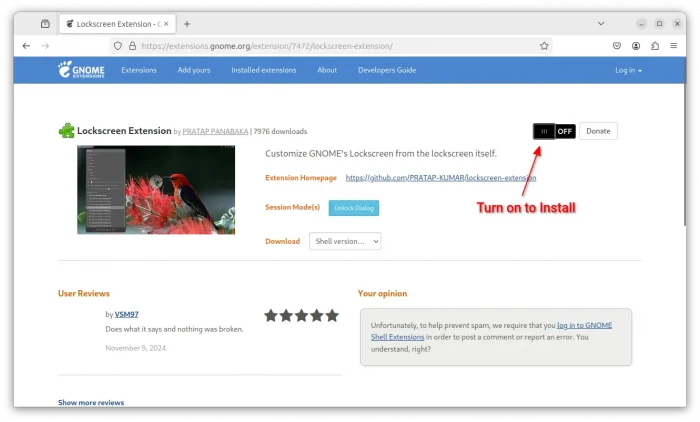Click the URL address bar

(330, 46)
